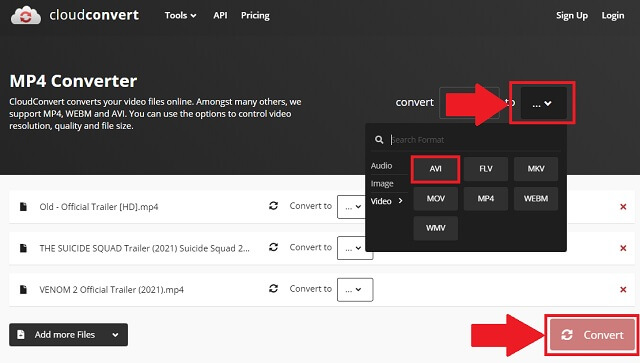Click the MP4 Converter heading
Viewport: 640px width, 363px height.
73,81
